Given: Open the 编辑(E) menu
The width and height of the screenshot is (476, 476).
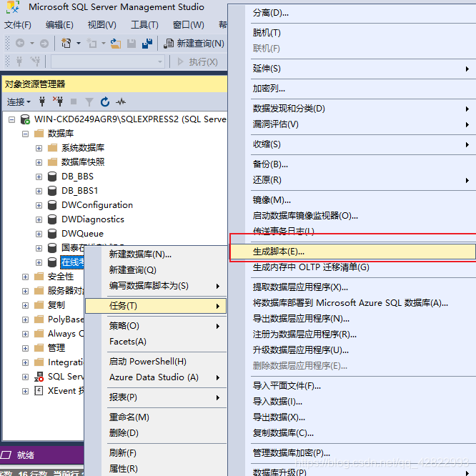Looking at the screenshot, I should (x=59, y=24).
